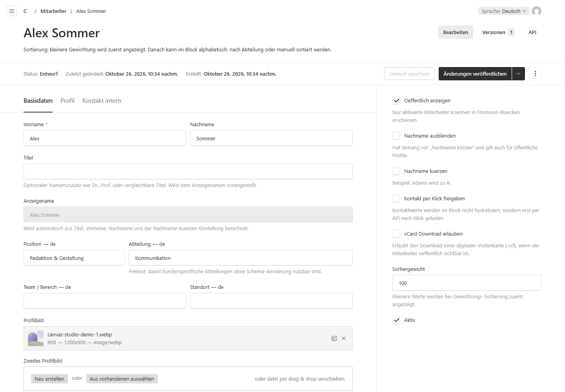Open the API tab
The height and width of the screenshot is (392, 565).
pyautogui.click(x=532, y=32)
